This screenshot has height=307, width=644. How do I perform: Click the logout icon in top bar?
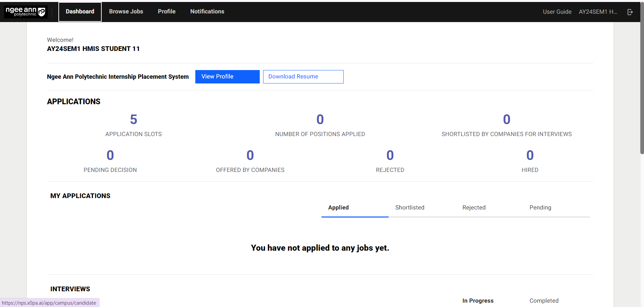click(630, 12)
